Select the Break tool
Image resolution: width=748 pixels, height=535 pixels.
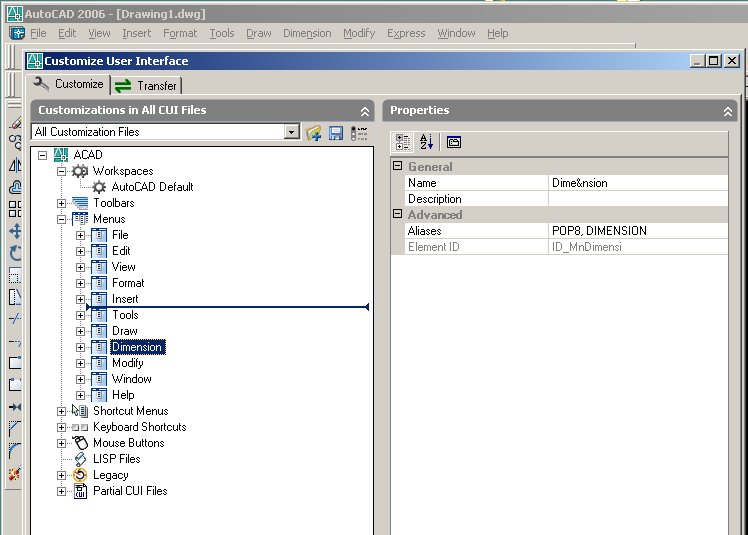click(15, 385)
